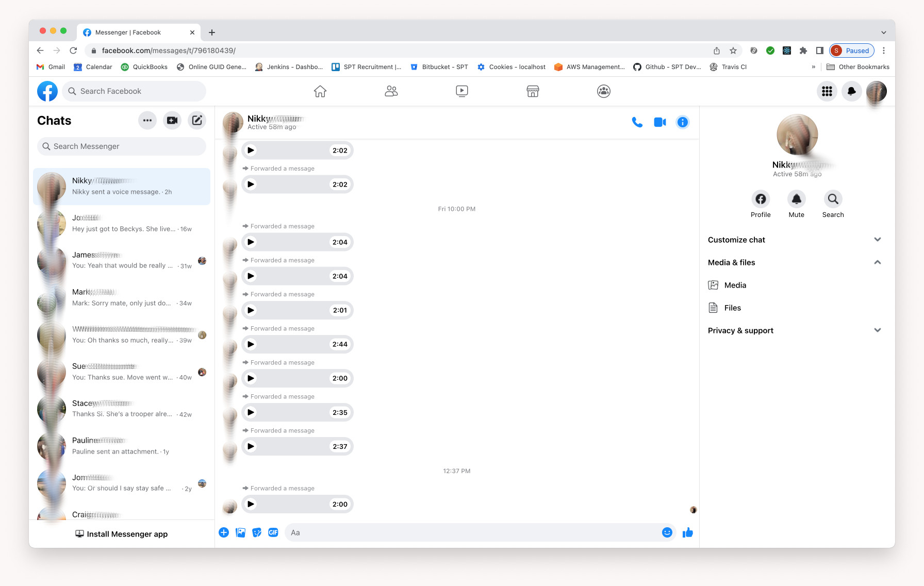The image size is (924, 586).
Task: Start a voice call with Nikky
Action: point(637,122)
